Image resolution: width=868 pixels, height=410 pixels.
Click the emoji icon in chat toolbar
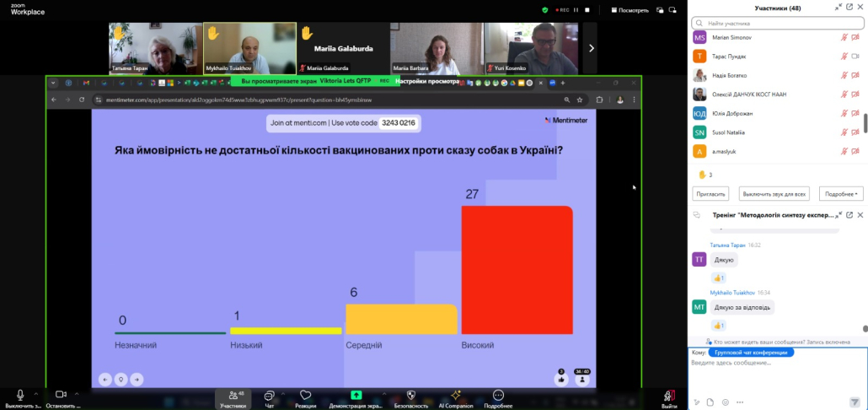(x=725, y=402)
